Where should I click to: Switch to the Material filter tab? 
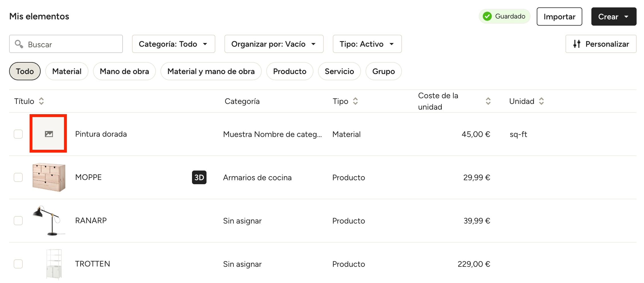(67, 71)
